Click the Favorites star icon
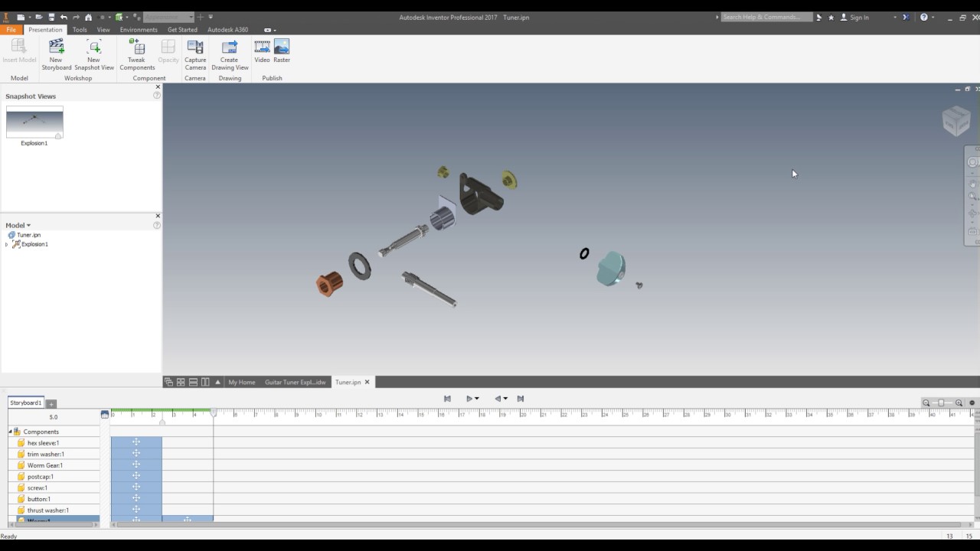This screenshot has width=980, height=551. pos(831,17)
